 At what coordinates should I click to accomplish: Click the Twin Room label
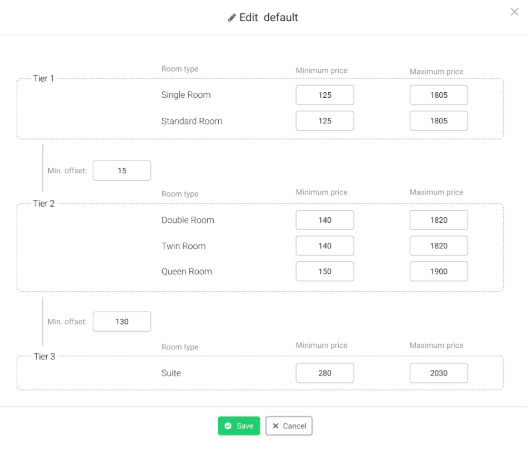[183, 246]
